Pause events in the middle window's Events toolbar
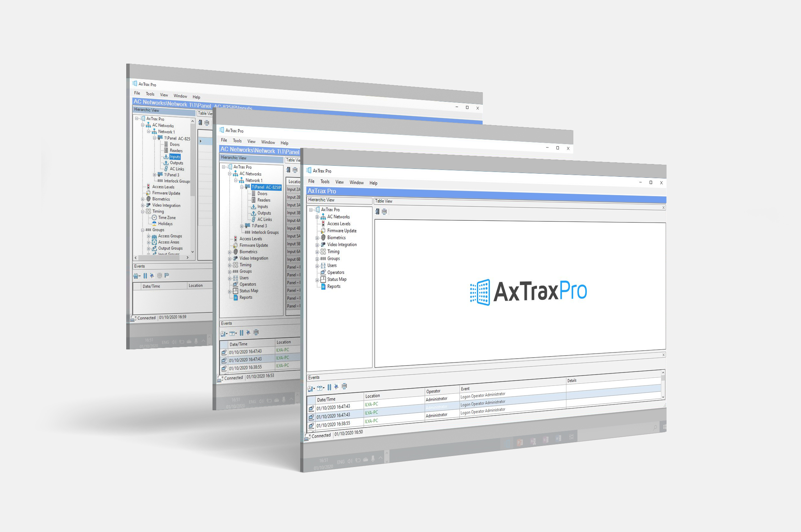 click(241, 333)
